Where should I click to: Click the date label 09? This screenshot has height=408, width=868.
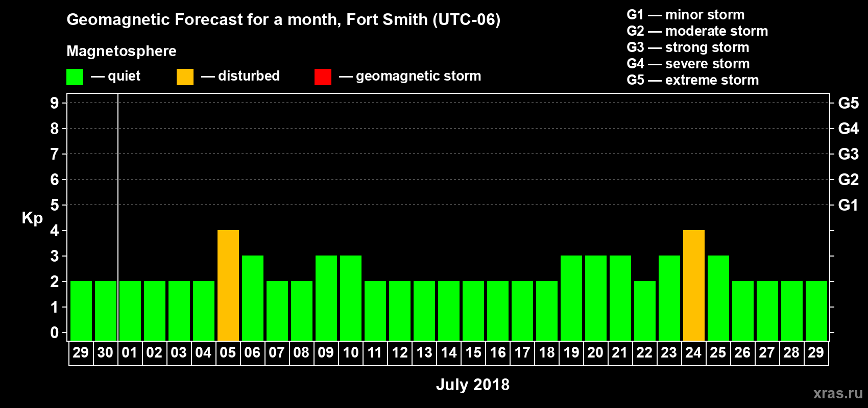click(326, 352)
